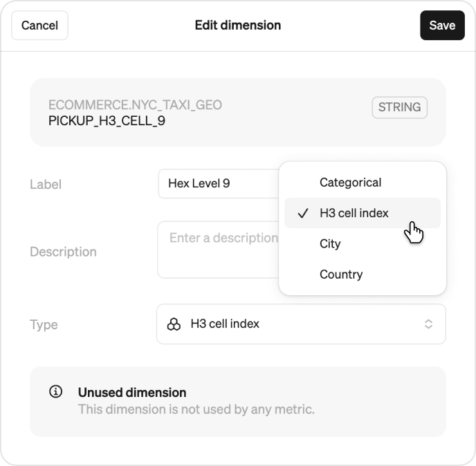The width and height of the screenshot is (476, 466).
Task: Click the info icon beside Unused dimension
Action: point(55,391)
